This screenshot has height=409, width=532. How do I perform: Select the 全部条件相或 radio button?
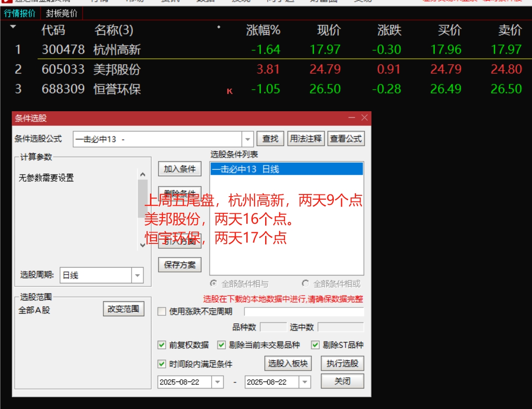pos(305,283)
